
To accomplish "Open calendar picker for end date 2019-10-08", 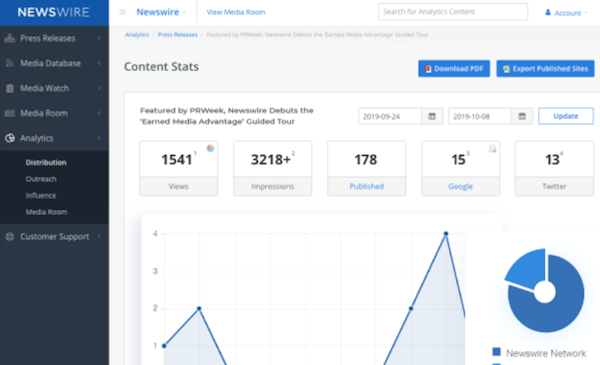I will (522, 116).
